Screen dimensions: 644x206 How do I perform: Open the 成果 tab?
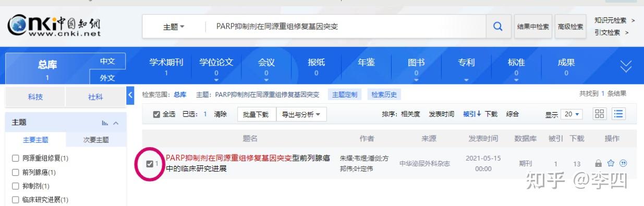566,66
